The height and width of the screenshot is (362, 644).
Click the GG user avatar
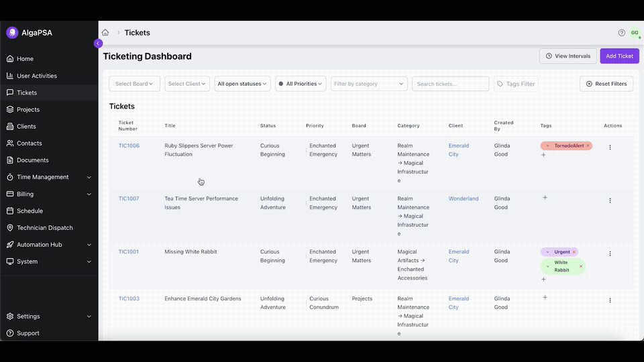coord(634,33)
